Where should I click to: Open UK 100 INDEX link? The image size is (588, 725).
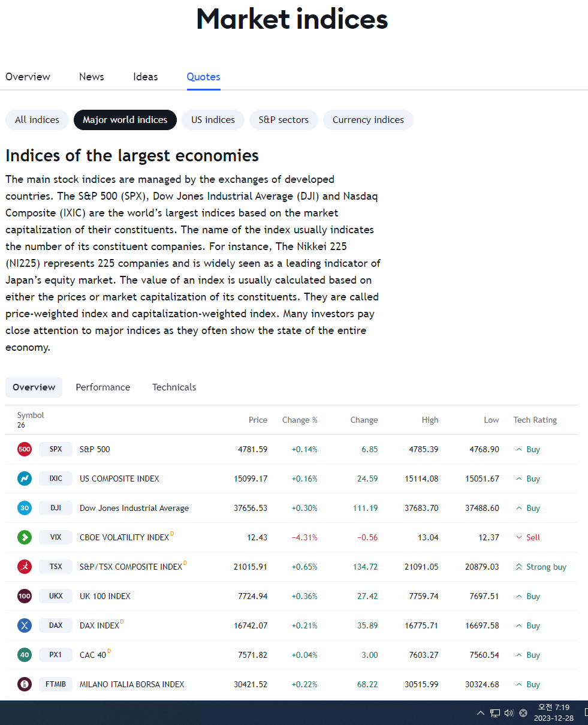(105, 596)
